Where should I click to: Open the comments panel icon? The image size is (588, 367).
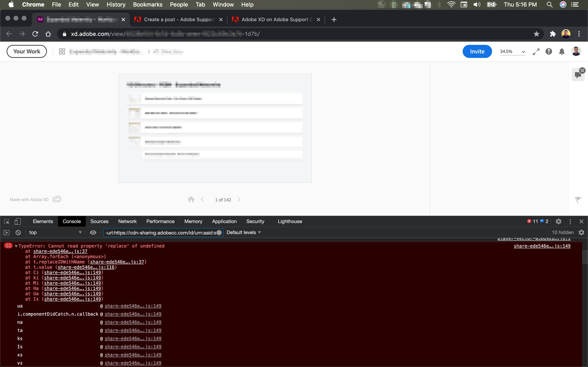pyautogui.click(x=578, y=75)
